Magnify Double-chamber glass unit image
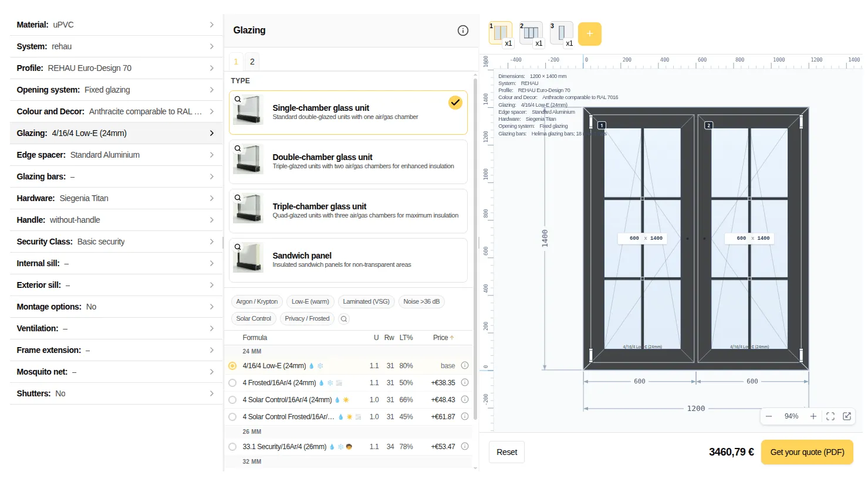 pyautogui.click(x=238, y=148)
